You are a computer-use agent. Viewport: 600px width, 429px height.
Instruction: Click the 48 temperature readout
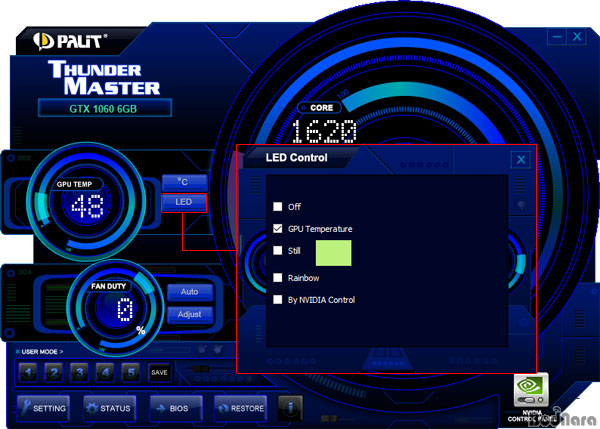pyautogui.click(x=88, y=206)
